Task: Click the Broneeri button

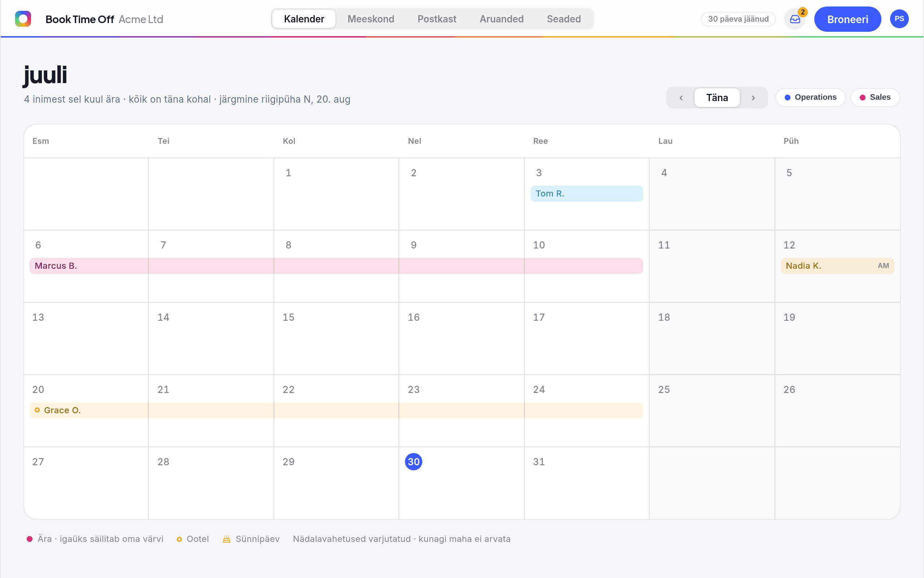Action: tap(847, 19)
